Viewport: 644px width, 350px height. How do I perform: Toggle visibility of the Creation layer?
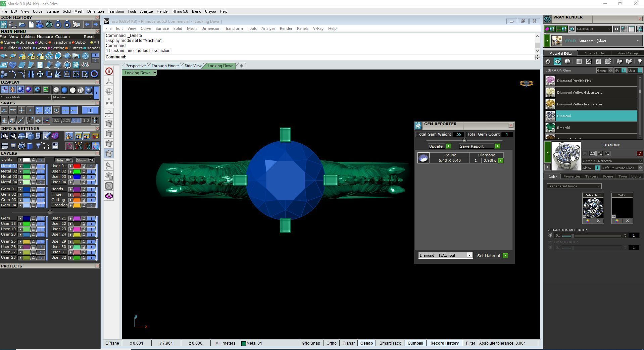[91, 205]
